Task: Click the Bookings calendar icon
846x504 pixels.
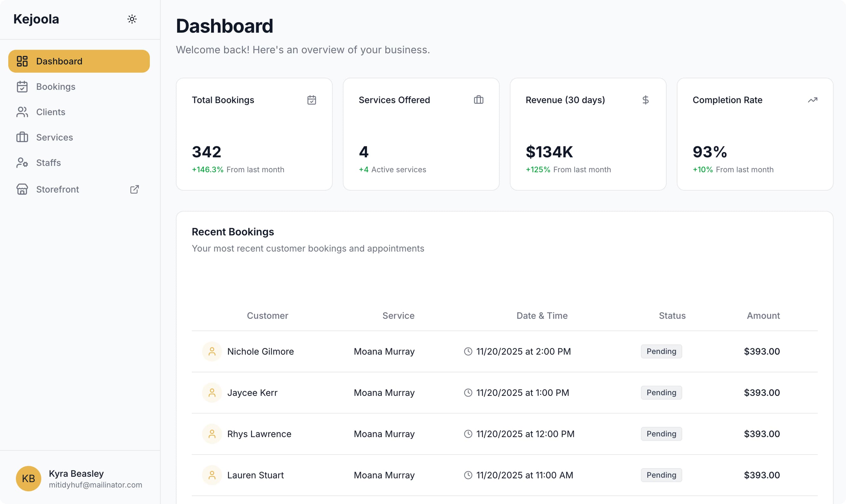Action: (x=22, y=87)
